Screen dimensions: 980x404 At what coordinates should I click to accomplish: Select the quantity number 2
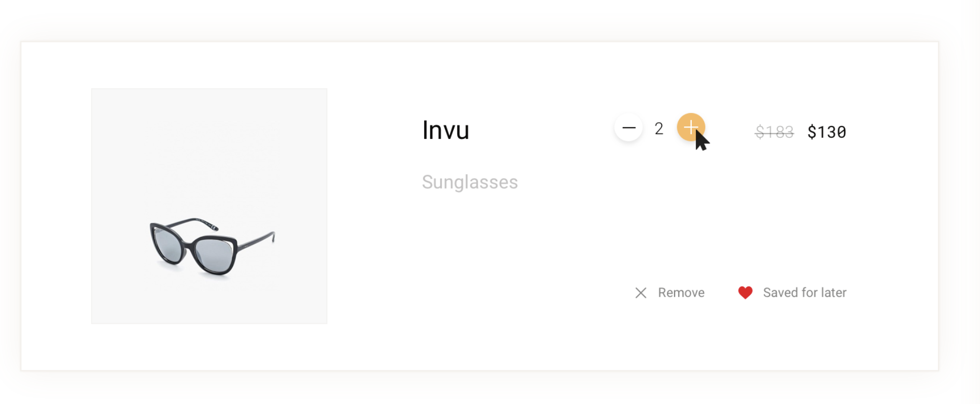click(659, 128)
